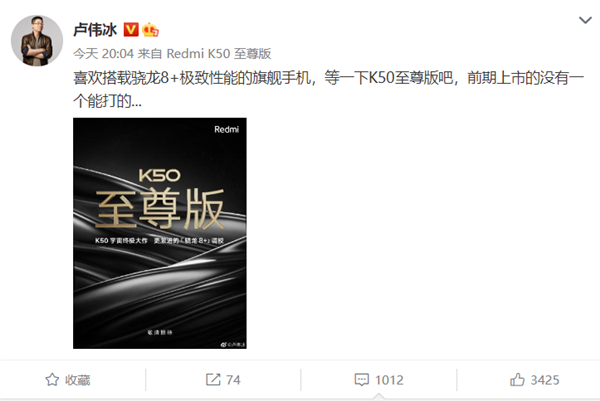Click the Redmi logo on the poster
Image resolution: width=600 pixels, height=401 pixels.
click(x=227, y=129)
